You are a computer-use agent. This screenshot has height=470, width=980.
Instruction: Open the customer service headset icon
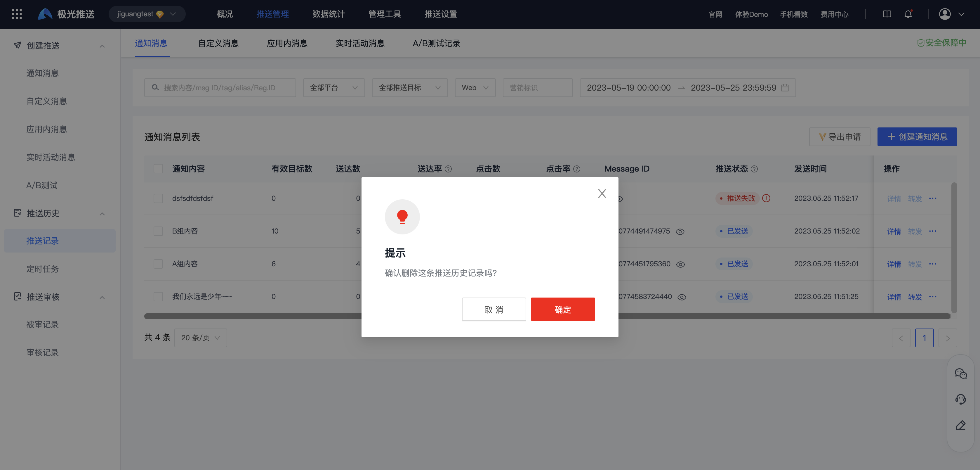961,399
